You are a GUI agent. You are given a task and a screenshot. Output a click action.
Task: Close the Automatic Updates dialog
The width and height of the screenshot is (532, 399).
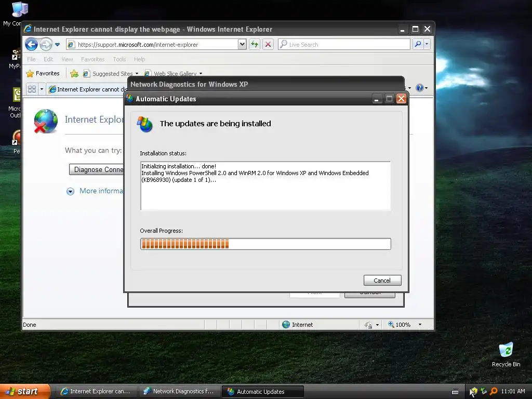point(402,98)
